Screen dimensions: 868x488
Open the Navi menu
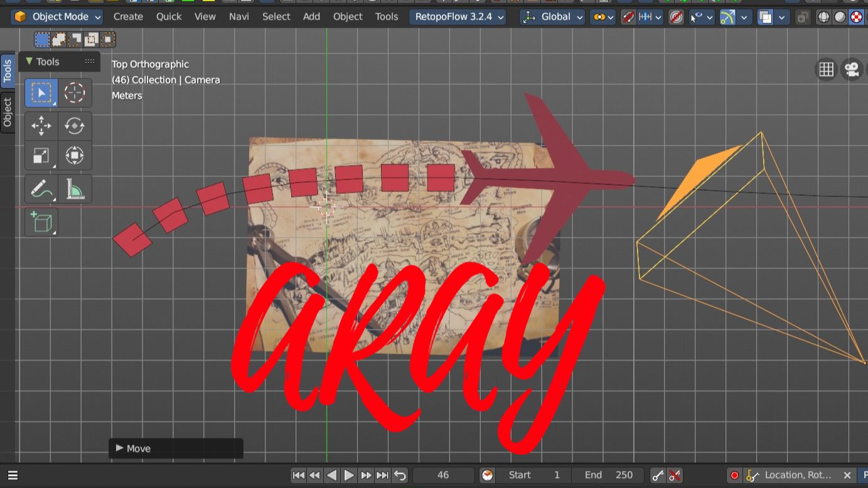coord(239,17)
